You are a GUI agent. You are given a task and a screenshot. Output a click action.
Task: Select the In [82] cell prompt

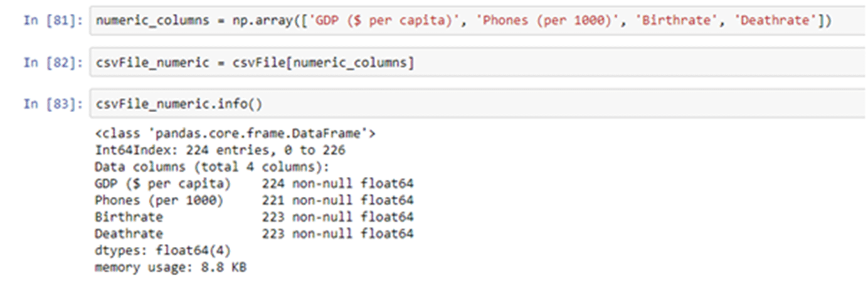52,63
